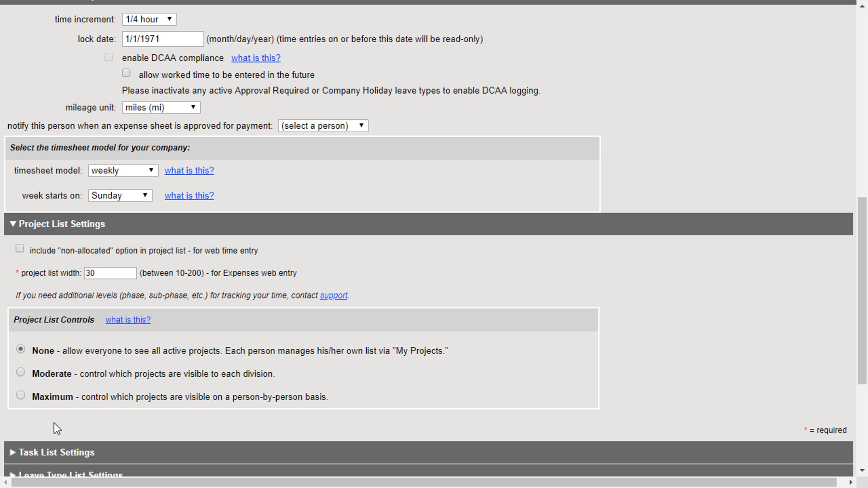Check allow worked time in the future
This screenshot has width=868, height=488.
click(126, 73)
